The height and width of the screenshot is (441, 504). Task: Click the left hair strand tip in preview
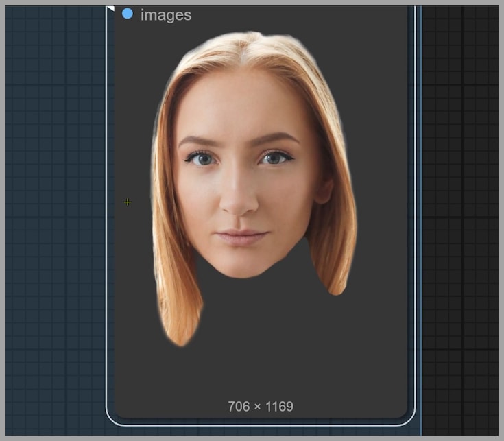click(x=180, y=339)
